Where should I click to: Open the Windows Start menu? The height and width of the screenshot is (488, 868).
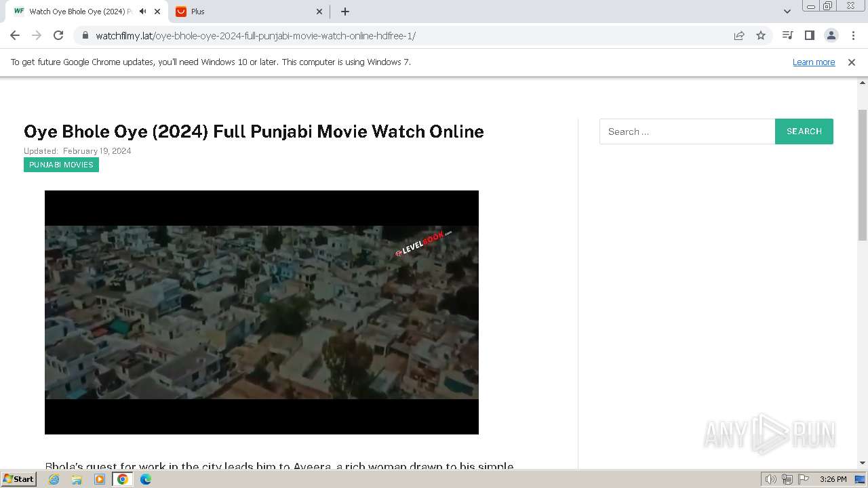point(18,479)
